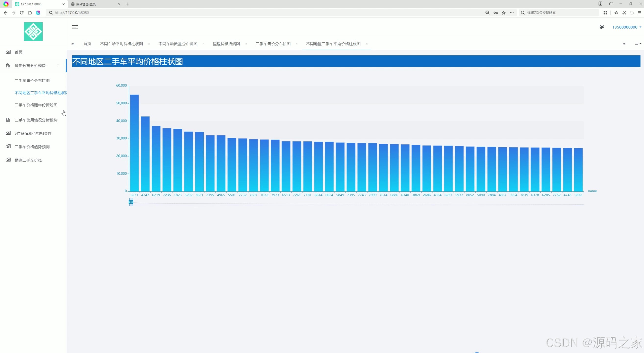The image size is (644, 353).
Task: Open 二手车价格随年份折线图 in sidebar
Action: coord(36,105)
